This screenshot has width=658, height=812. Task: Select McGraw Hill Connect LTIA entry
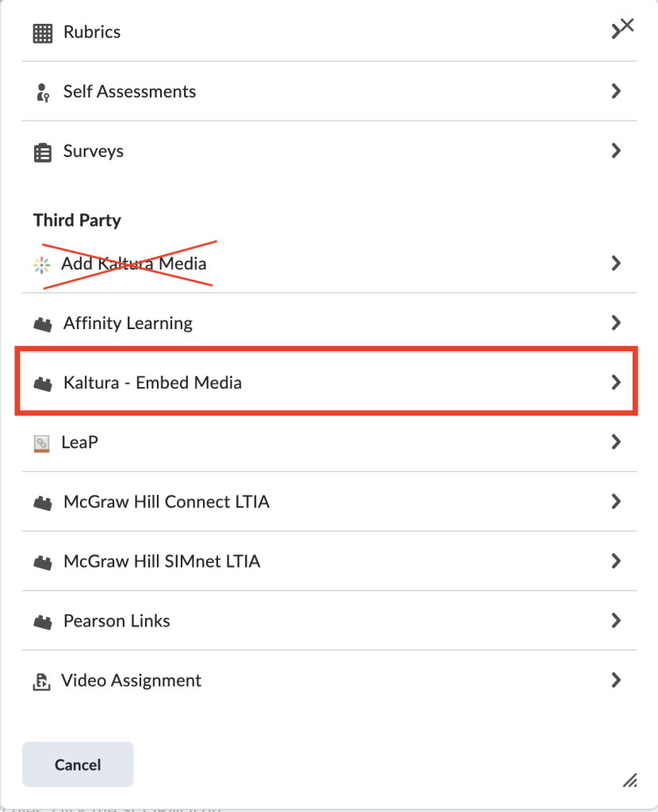coord(329,502)
